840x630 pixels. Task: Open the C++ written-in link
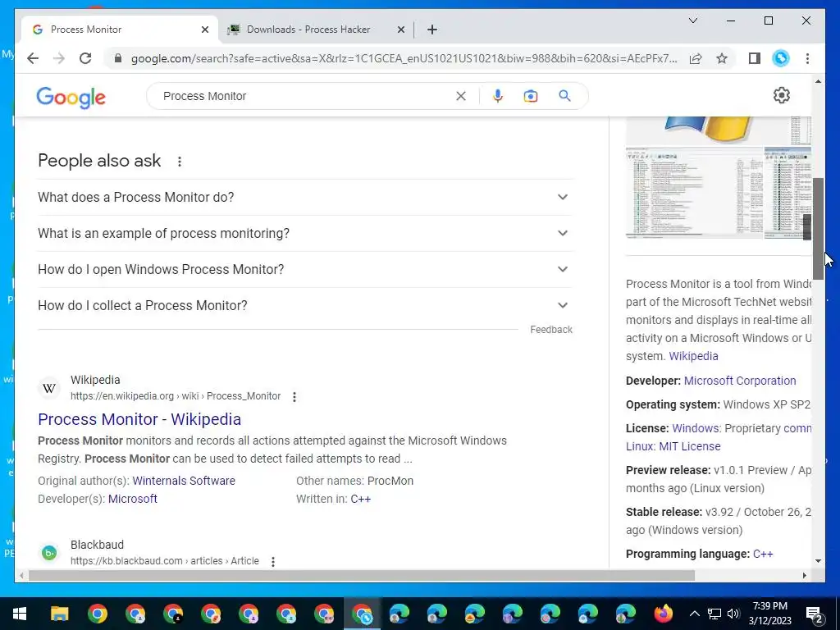click(x=361, y=499)
